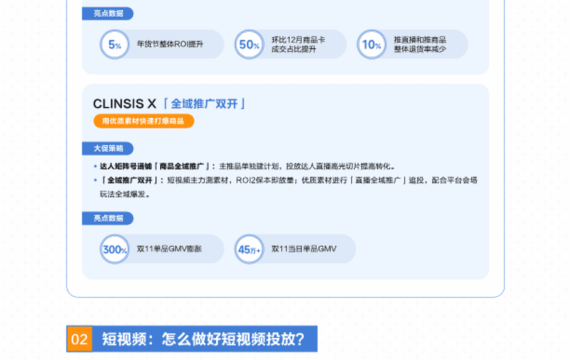
Task: Select the text 年货节整体ROI提升
Action: (170, 44)
